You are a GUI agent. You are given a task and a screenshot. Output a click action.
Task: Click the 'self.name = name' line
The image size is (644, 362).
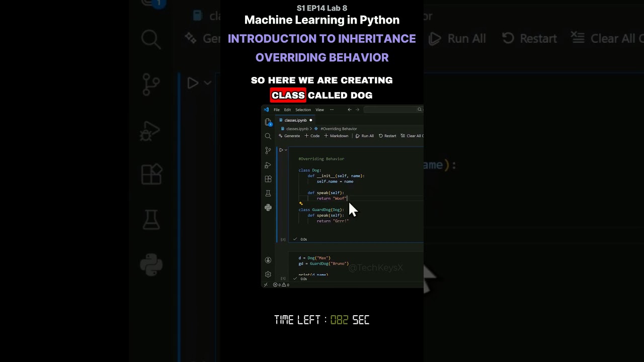tap(335, 182)
